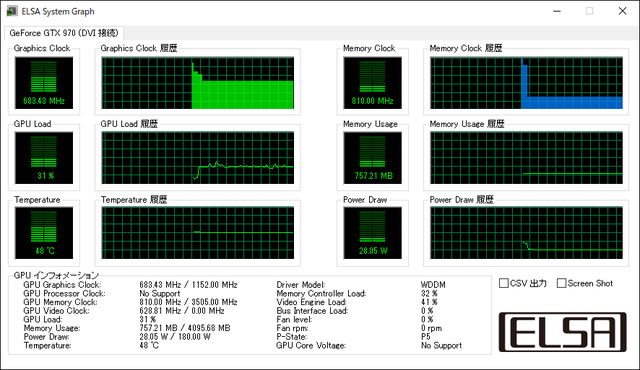Click the Memory Usage gauge meter

click(372, 158)
